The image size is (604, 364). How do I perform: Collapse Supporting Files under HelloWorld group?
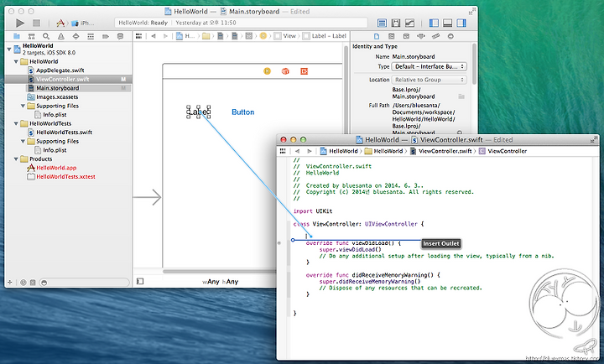[x=23, y=106]
